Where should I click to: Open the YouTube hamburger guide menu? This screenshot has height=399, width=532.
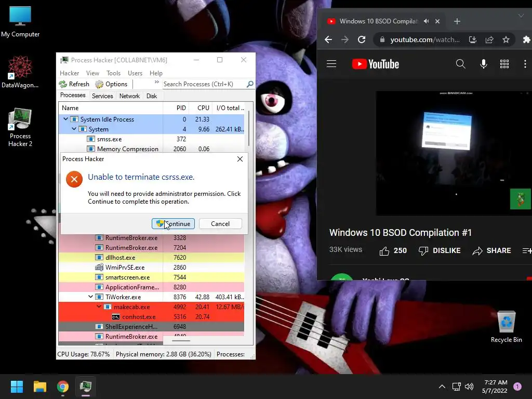(331, 64)
